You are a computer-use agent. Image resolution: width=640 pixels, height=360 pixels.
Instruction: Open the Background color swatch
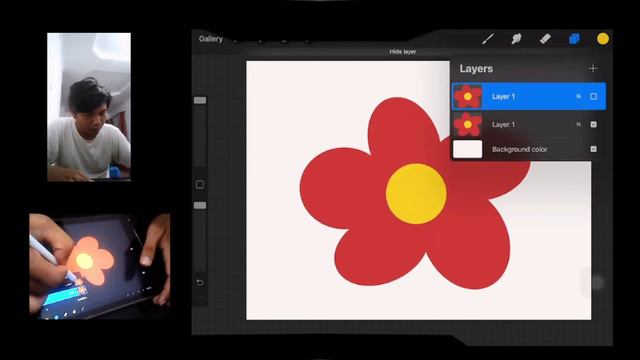click(468, 149)
